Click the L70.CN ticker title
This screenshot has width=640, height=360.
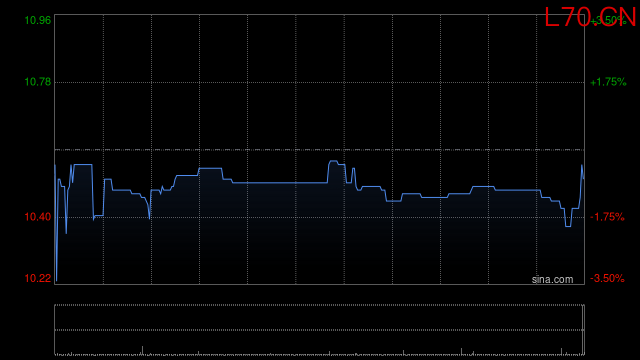tap(590, 18)
